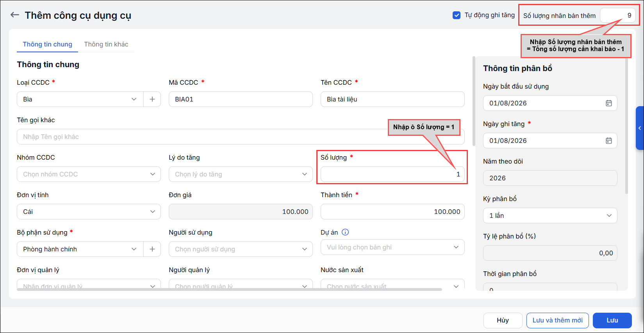Image resolution: width=644 pixels, height=333 pixels.
Task: Click vertical scrollbar of the form
Action: [x=474, y=102]
